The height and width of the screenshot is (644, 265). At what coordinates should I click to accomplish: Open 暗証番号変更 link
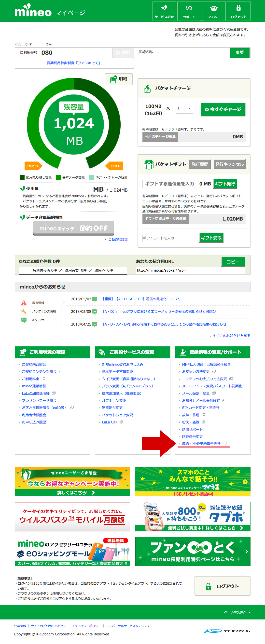[192, 437]
